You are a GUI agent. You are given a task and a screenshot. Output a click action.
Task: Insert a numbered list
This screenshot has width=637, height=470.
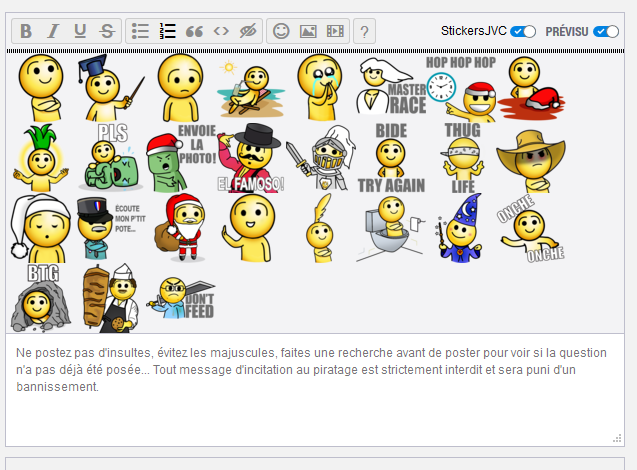[168, 31]
